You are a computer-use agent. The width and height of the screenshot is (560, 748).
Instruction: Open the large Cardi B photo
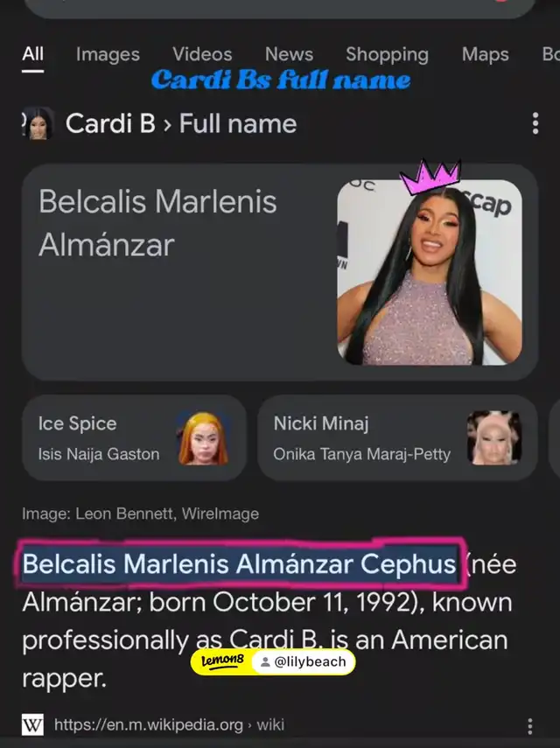click(430, 272)
